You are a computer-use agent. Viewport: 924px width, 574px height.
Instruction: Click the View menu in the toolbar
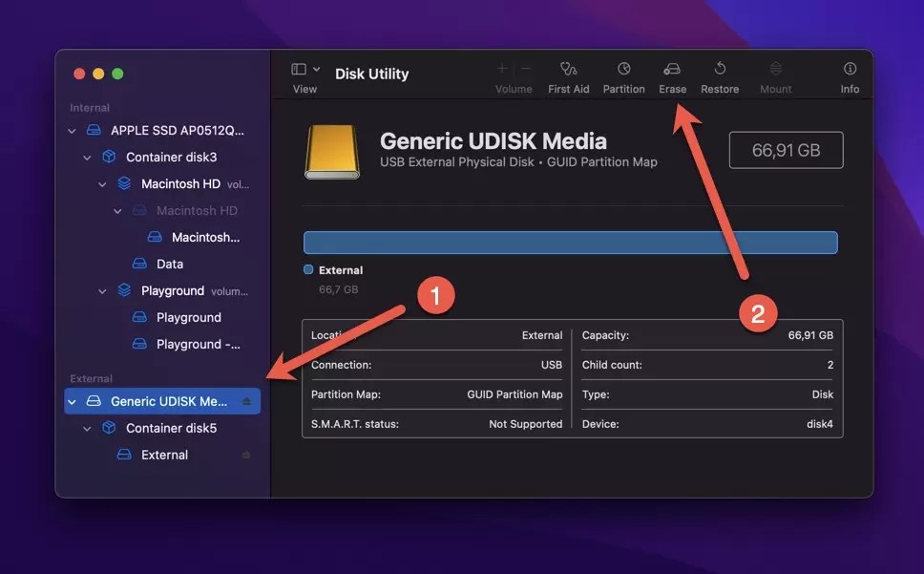(304, 76)
